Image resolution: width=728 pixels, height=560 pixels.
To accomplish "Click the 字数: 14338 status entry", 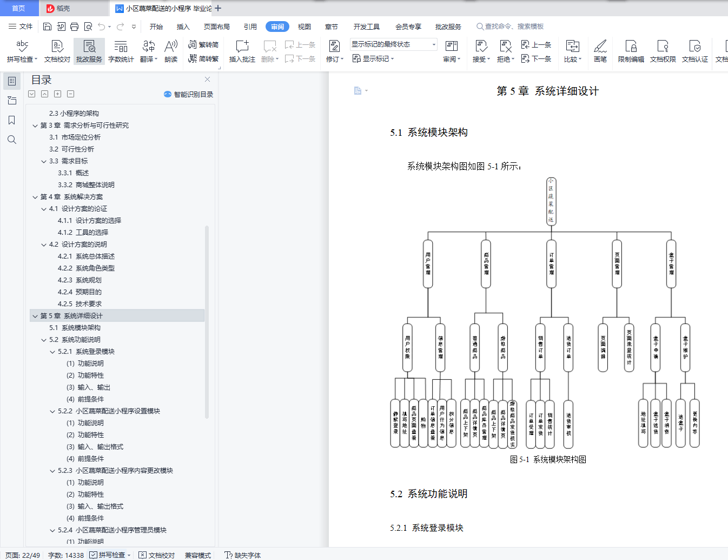I will [x=66, y=555].
